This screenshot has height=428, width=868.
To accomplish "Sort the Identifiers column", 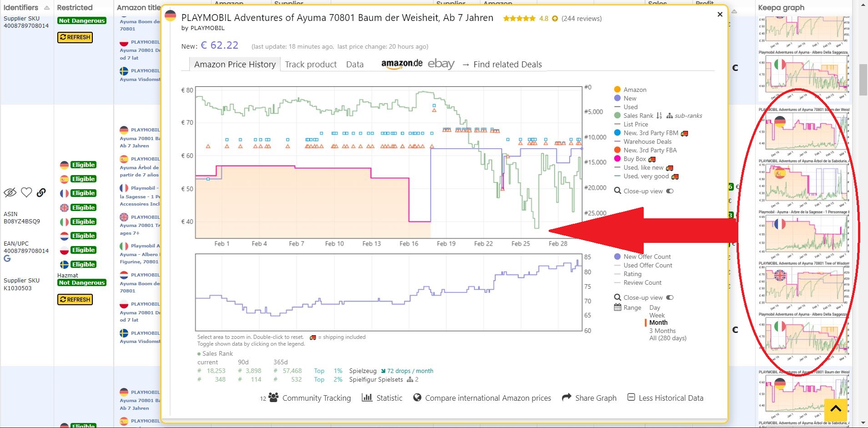I will (x=46, y=7).
